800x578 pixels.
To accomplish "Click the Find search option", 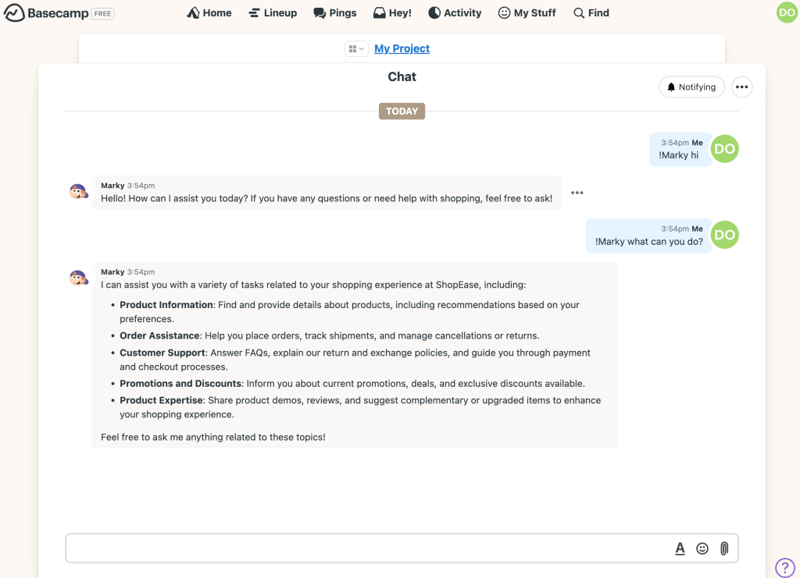I will click(591, 13).
